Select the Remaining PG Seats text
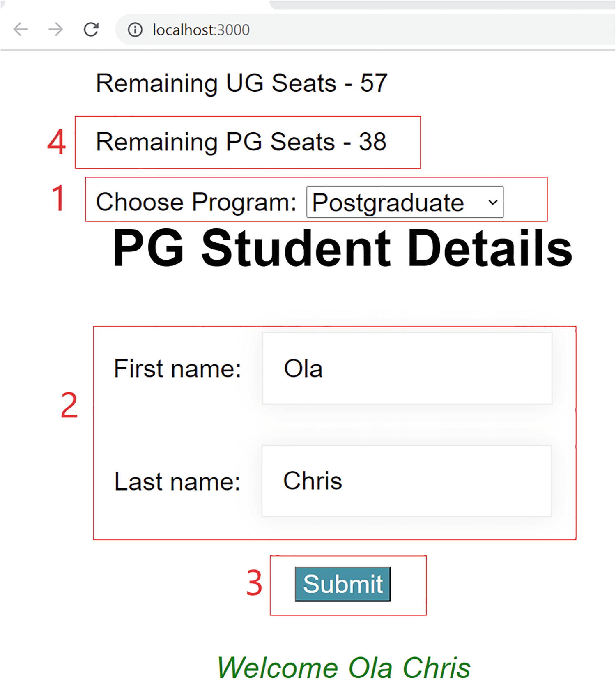Screen dimensions: 616x684 click(x=241, y=142)
